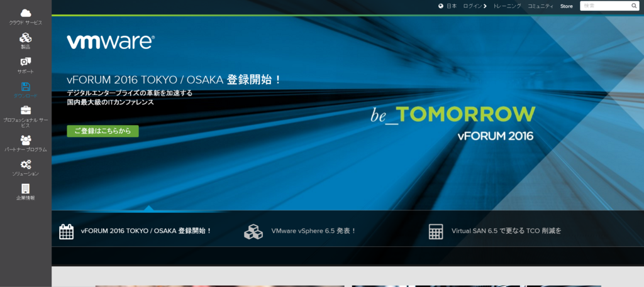Click the calculator icon beside Virtual SAN
This screenshot has width=644, height=287.
pos(436,232)
